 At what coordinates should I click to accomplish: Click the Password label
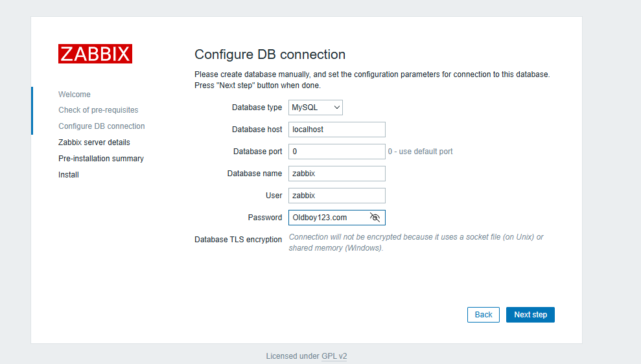(x=265, y=218)
